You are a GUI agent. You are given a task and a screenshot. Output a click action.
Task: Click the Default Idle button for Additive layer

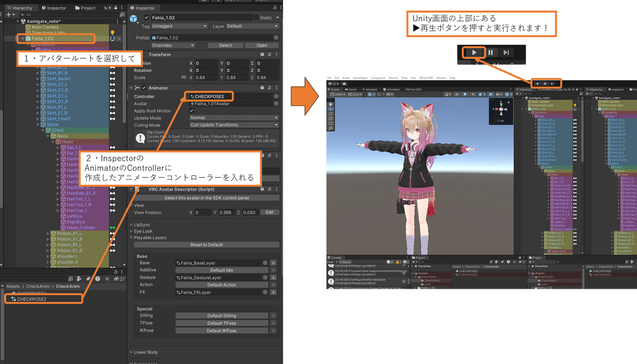tap(222, 270)
